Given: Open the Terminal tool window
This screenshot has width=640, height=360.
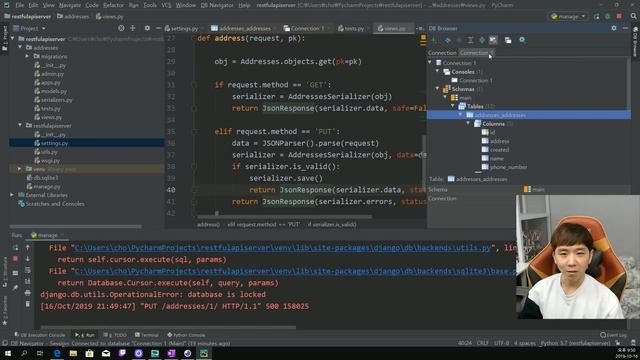Looking at the screenshot, I should coord(147,335).
